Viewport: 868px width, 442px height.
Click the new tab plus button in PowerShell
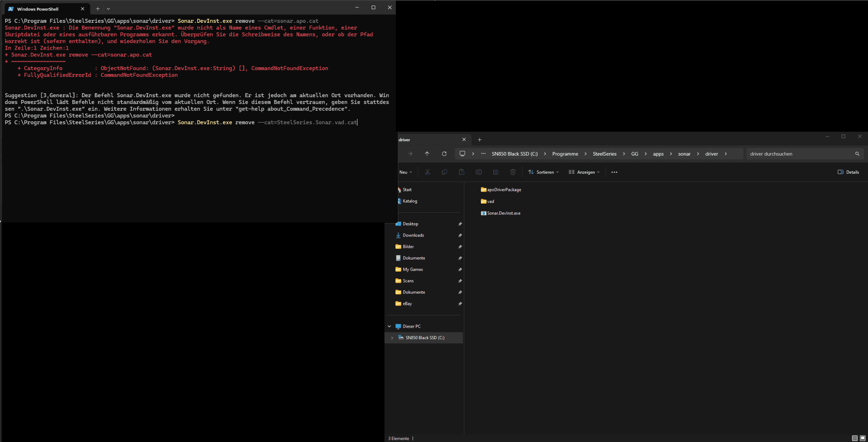pos(98,9)
